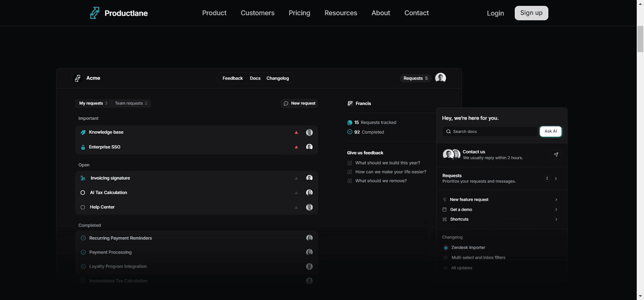Click assignee avatar on Help Center row
The width and height of the screenshot is (644, 300).
[x=309, y=207]
